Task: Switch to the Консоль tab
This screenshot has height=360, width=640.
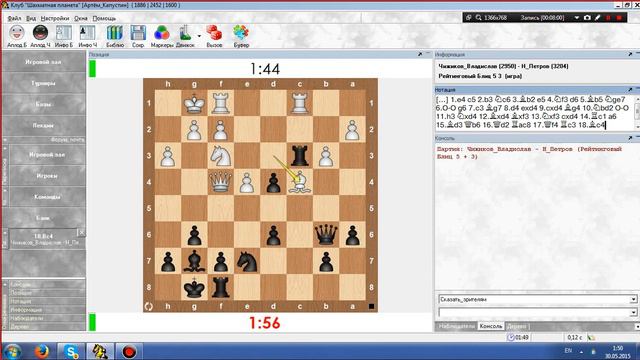Action: click(x=491, y=326)
